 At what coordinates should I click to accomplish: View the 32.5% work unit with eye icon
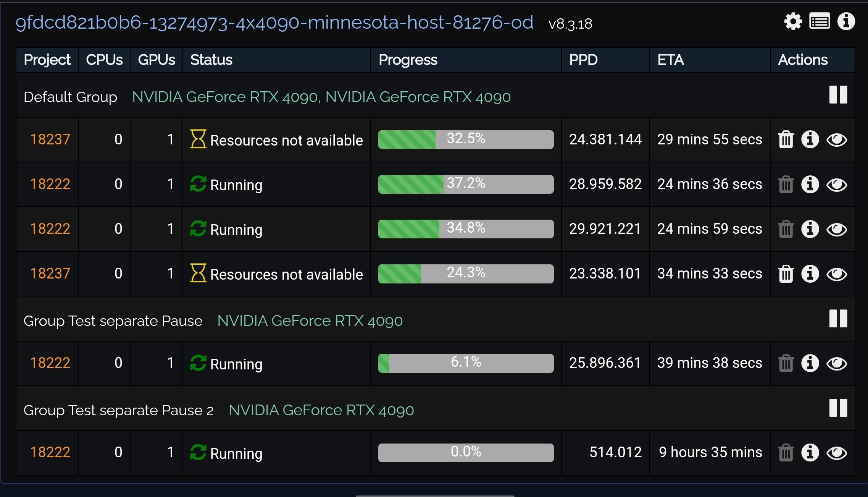(837, 140)
